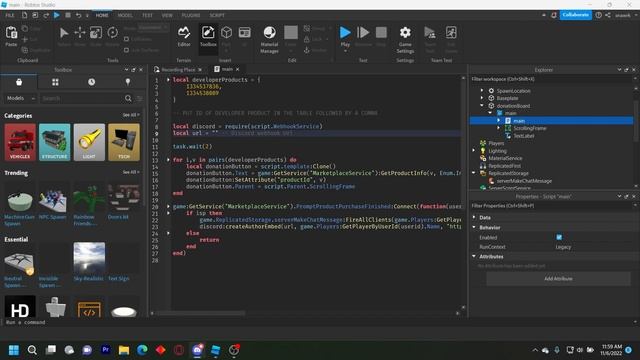The image size is (640, 360).
Task: Choose the Scale tool
Action: (96, 33)
